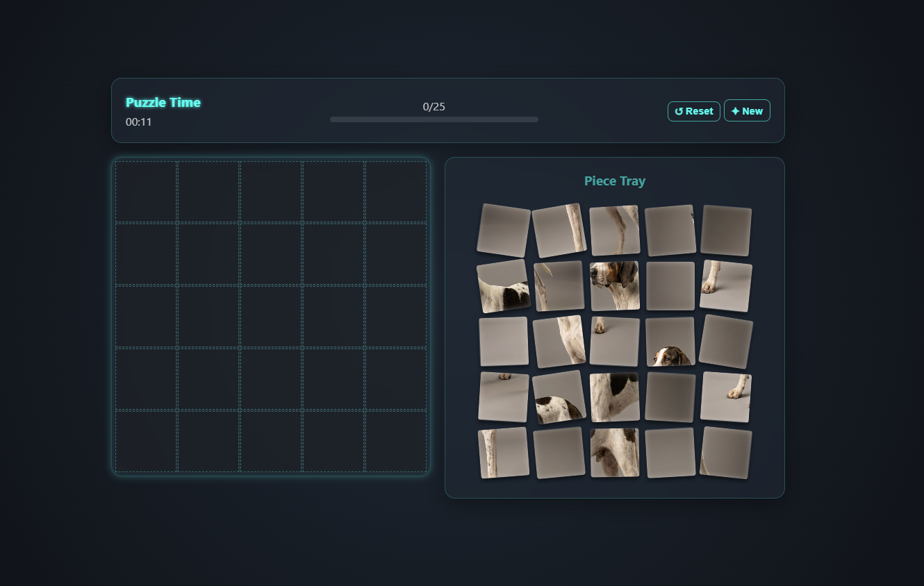The width and height of the screenshot is (924, 586).
Task: Click the Piece Tray heading
Action: tap(615, 181)
